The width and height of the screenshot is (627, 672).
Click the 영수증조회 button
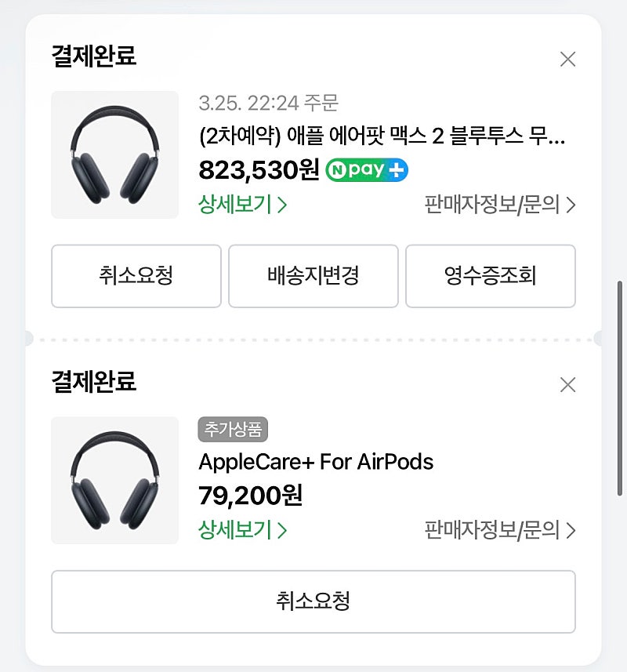point(490,276)
